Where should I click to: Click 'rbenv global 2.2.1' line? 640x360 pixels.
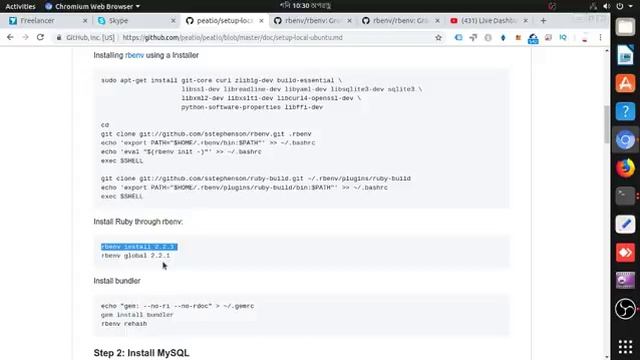tap(136, 256)
